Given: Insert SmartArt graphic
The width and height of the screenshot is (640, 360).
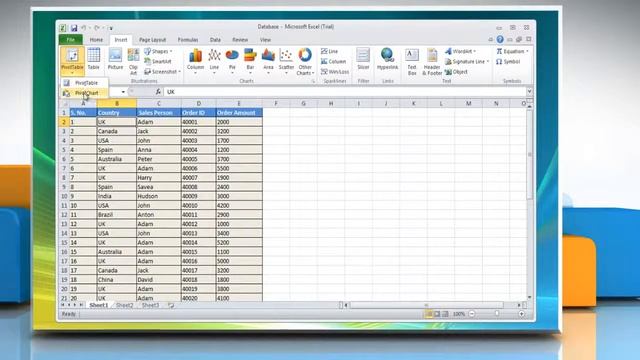Looking at the screenshot, I should (158, 62).
